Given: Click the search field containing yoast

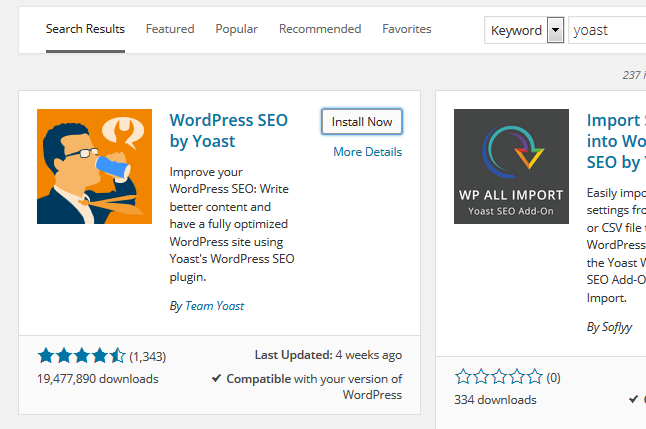Looking at the screenshot, I should [x=607, y=30].
